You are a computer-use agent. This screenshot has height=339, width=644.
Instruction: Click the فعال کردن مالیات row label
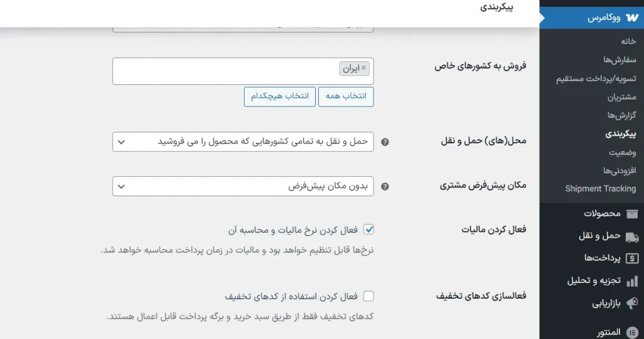click(x=494, y=230)
